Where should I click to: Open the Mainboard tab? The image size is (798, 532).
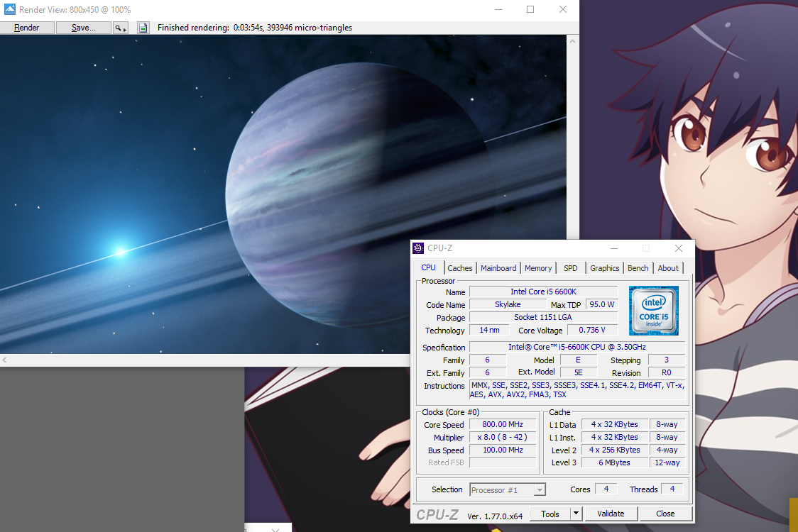[498, 268]
